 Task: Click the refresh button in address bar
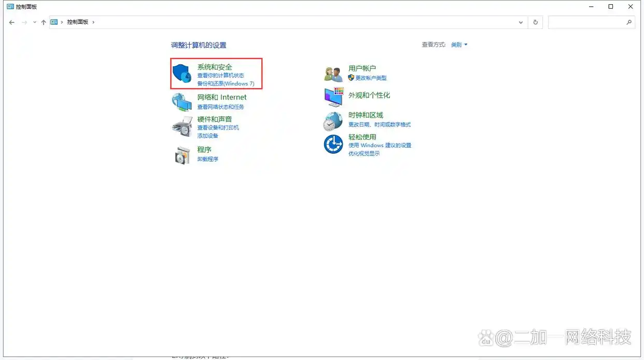tap(535, 22)
